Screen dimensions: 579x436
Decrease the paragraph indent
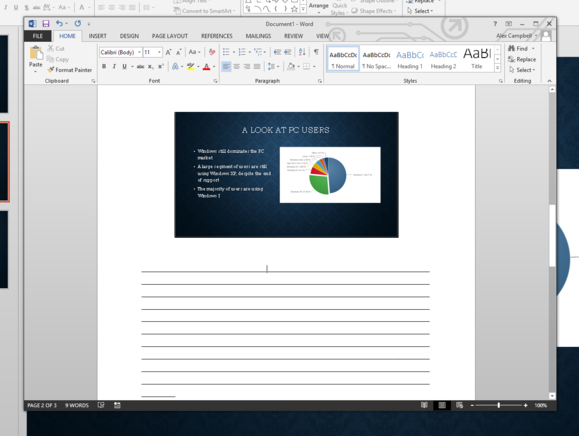pyautogui.click(x=277, y=52)
